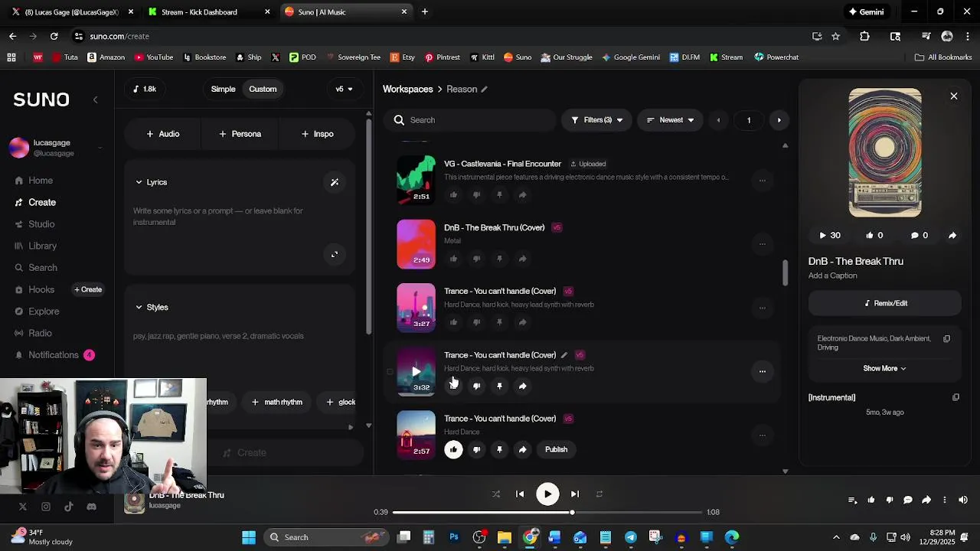Open more options for the 3:32 Trance cover

(762, 371)
